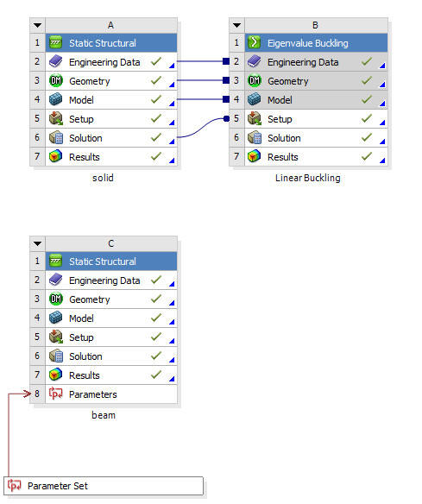Click the Parameters icon in system C
This screenshot has height=504, width=422.
coord(55,394)
